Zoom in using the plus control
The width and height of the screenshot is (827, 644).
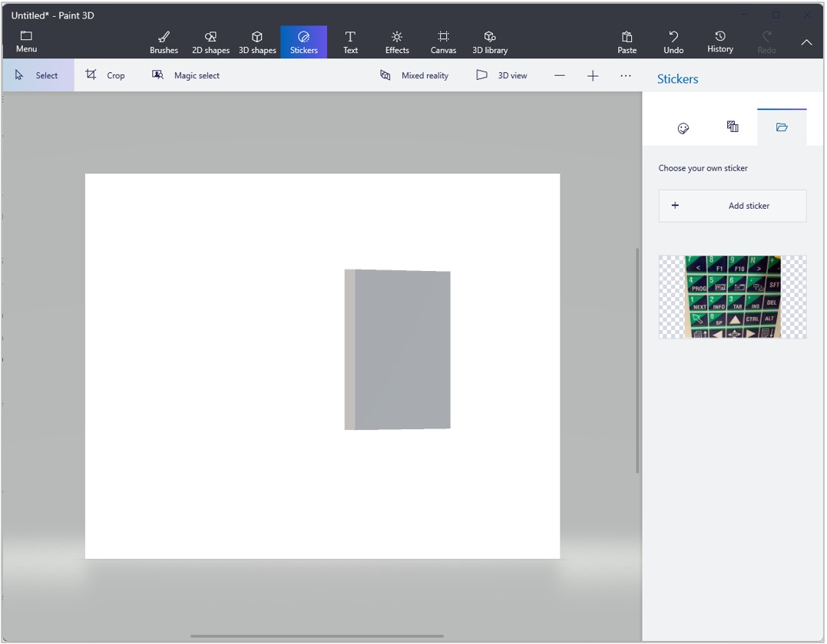point(592,75)
